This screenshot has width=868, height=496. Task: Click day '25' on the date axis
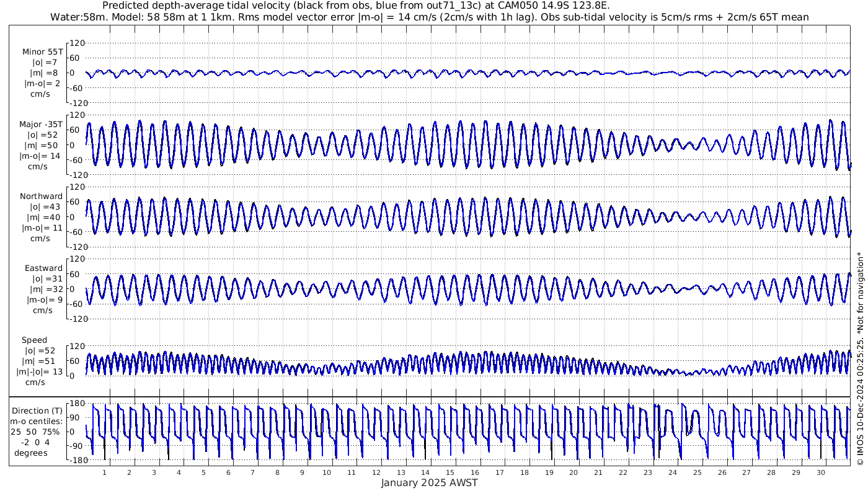tap(697, 472)
